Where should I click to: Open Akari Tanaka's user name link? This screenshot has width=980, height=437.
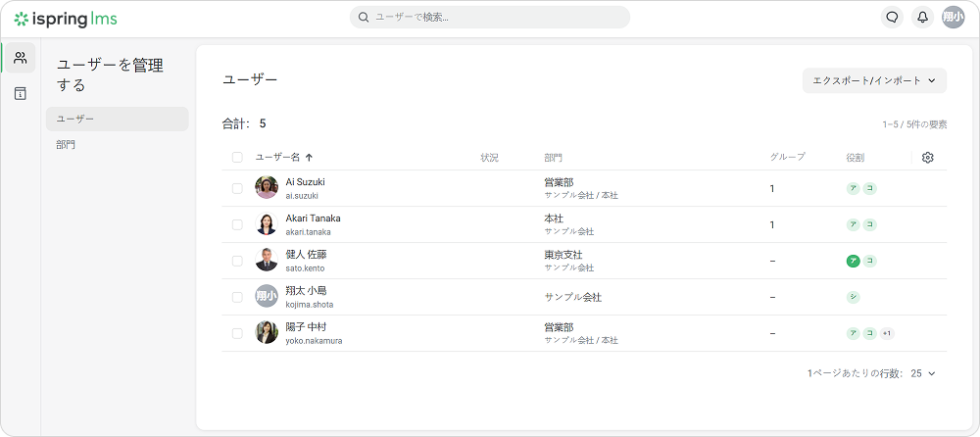point(314,218)
